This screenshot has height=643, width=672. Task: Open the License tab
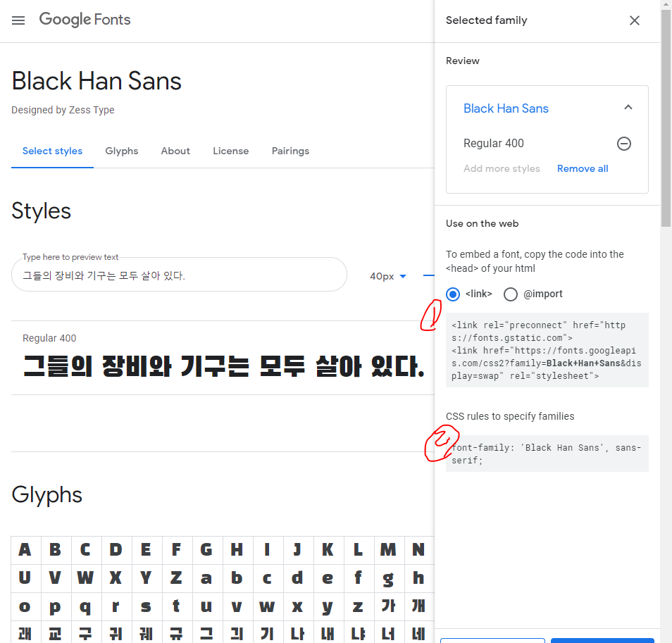pyautogui.click(x=230, y=151)
